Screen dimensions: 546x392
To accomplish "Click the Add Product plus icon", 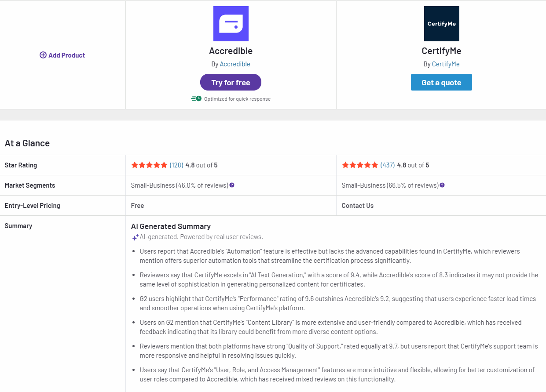I will [43, 55].
